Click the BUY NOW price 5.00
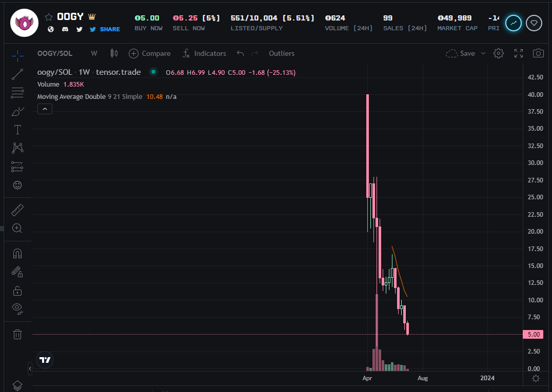552x392 pixels. coord(147,18)
